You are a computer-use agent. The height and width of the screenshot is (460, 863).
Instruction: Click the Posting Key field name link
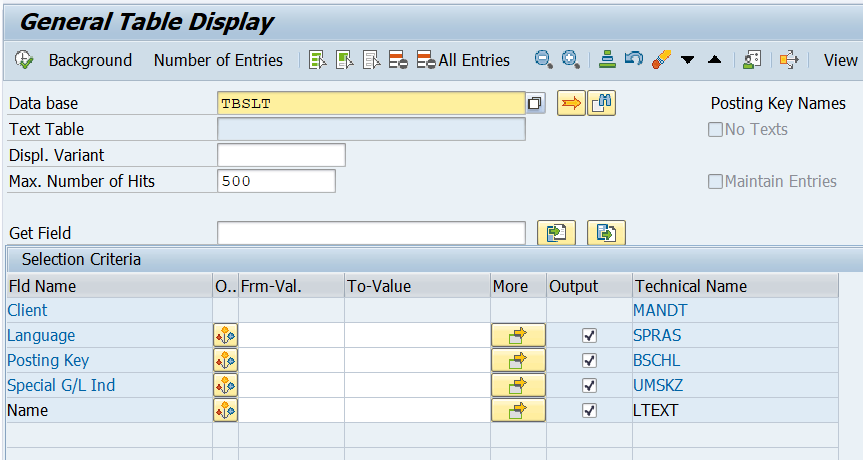point(48,360)
